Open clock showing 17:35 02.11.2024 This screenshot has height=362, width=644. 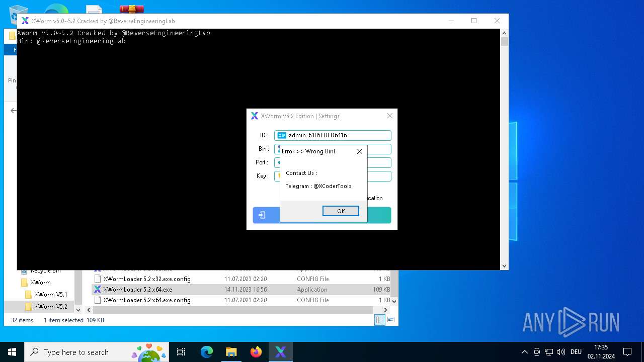click(601, 352)
